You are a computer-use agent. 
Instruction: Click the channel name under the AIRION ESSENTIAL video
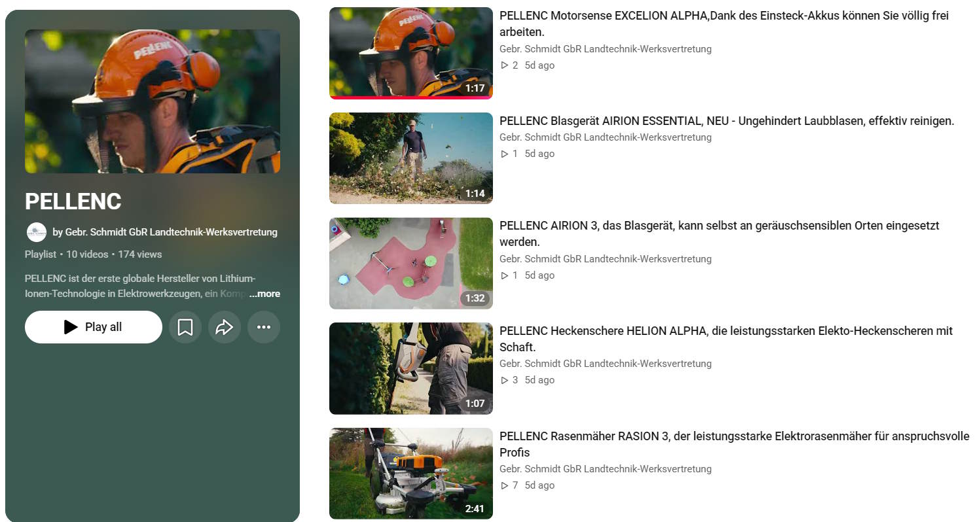606,137
